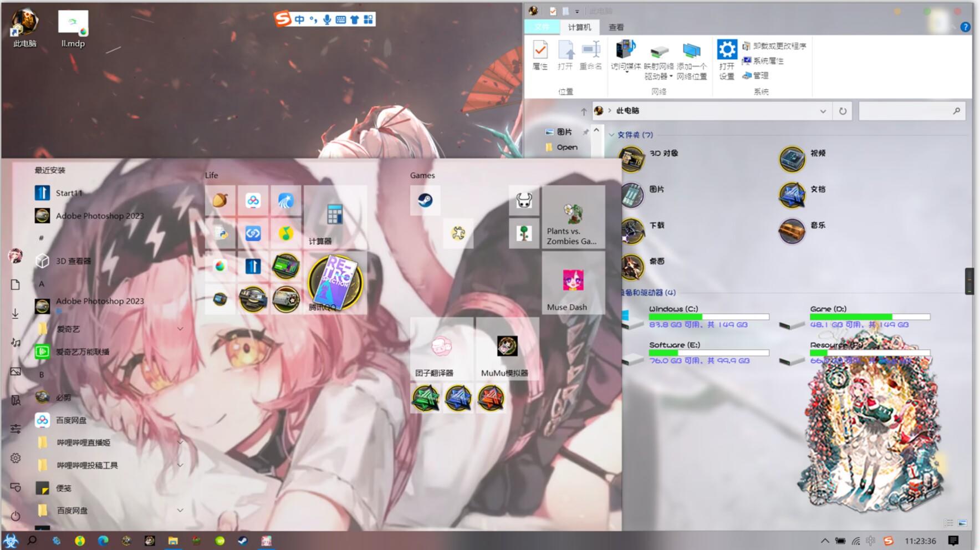Screen dimensions: 980x550
Task: Click 添加一个网络位置 ribbon button
Action: 692,60
